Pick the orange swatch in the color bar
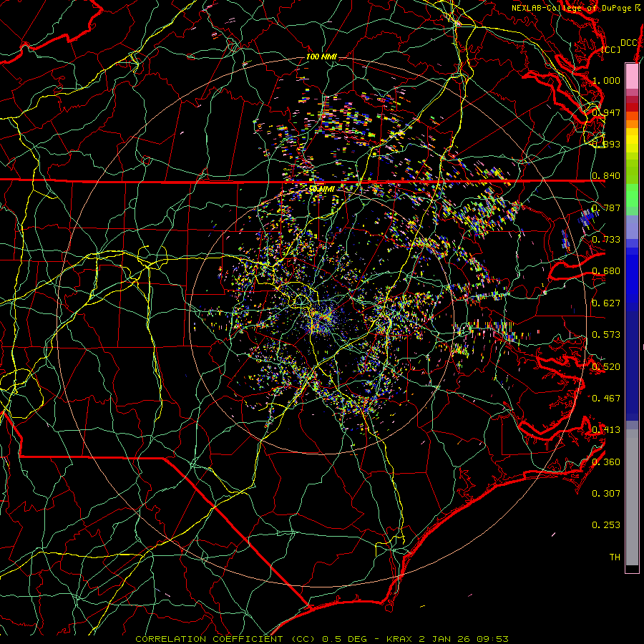Image resolution: width=644 pixels, height=644 pixels. click(x=632, y=124)
